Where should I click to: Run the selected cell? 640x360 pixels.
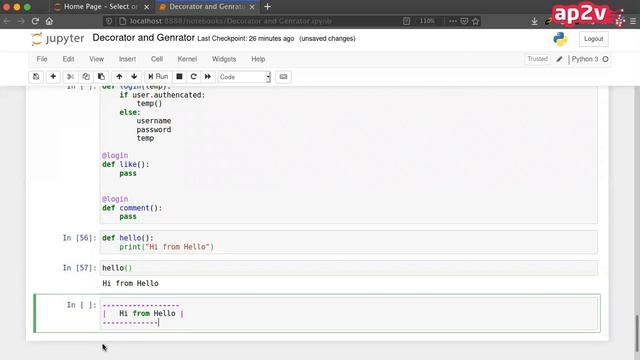point(158,77)
